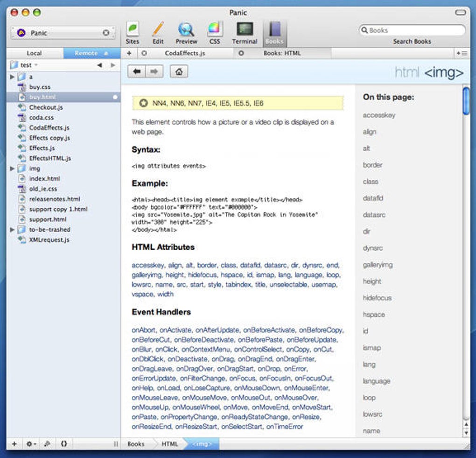Add new file with bottom plus
The width and height of the screenshot is (476, 458).
point(14,444)
